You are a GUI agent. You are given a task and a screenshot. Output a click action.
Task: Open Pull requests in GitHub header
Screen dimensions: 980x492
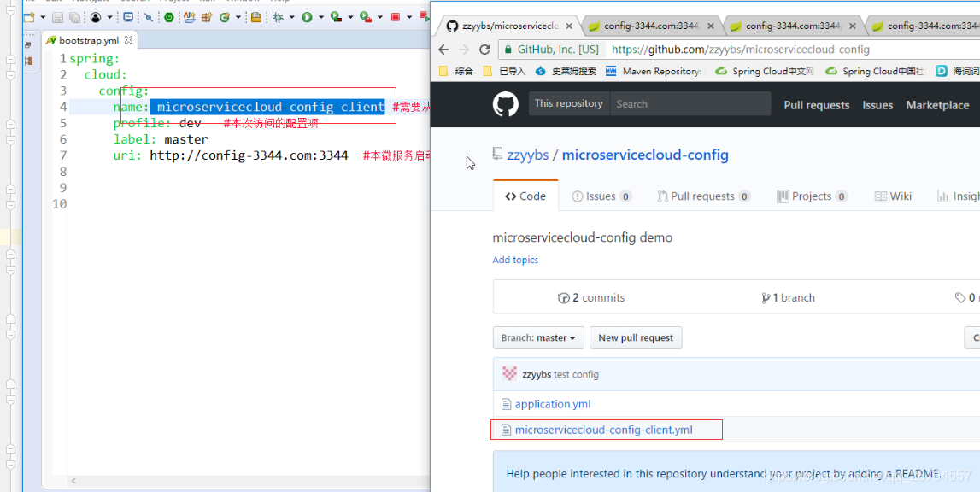[816, 105]
